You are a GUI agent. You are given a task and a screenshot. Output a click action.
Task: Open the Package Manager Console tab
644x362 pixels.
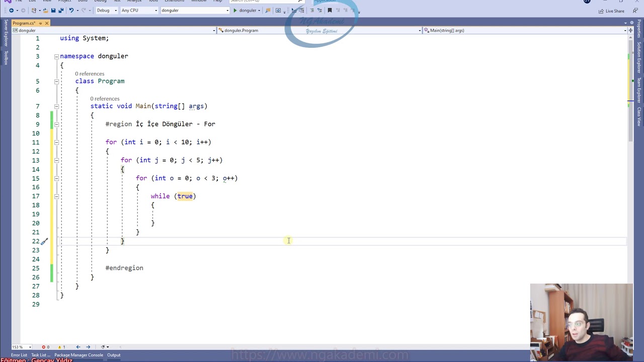78,355
